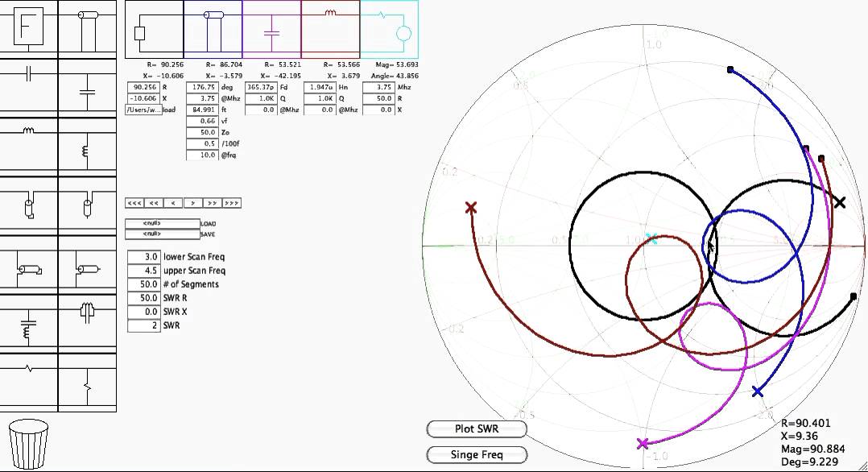Click the cyan X marker near chart center
This screenshot has height=472, width=868.
point(651,238)
